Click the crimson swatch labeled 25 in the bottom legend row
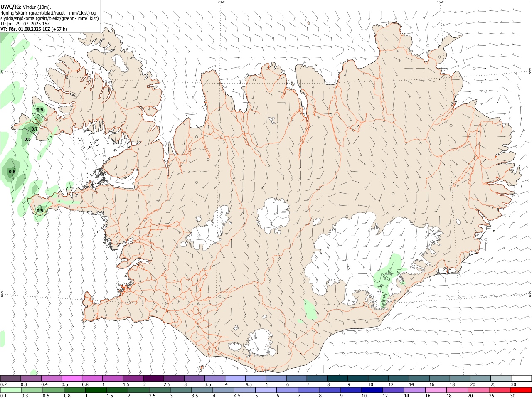The width and height of the screenshot is (532, 399). pos(500,390)
